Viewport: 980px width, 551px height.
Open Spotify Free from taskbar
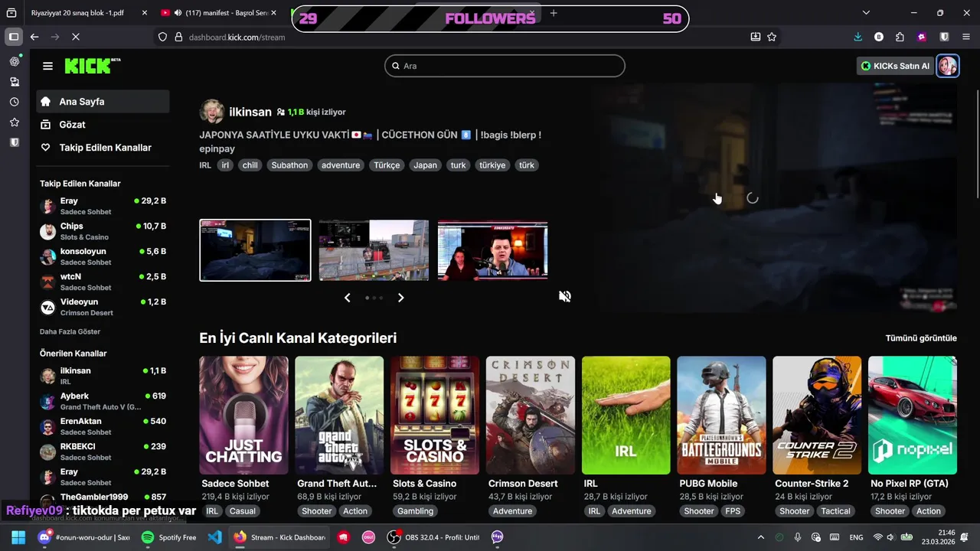[x=169, y=537]
